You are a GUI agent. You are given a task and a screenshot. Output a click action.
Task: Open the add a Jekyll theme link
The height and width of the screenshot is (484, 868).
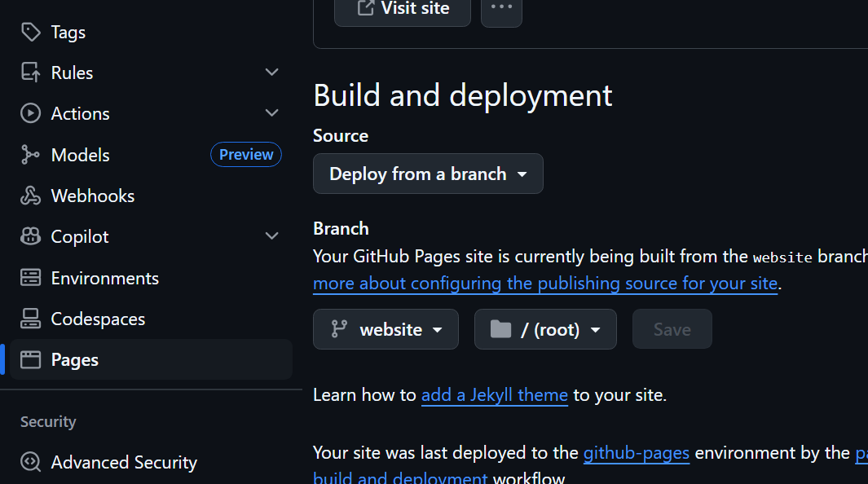coord(495,395)
